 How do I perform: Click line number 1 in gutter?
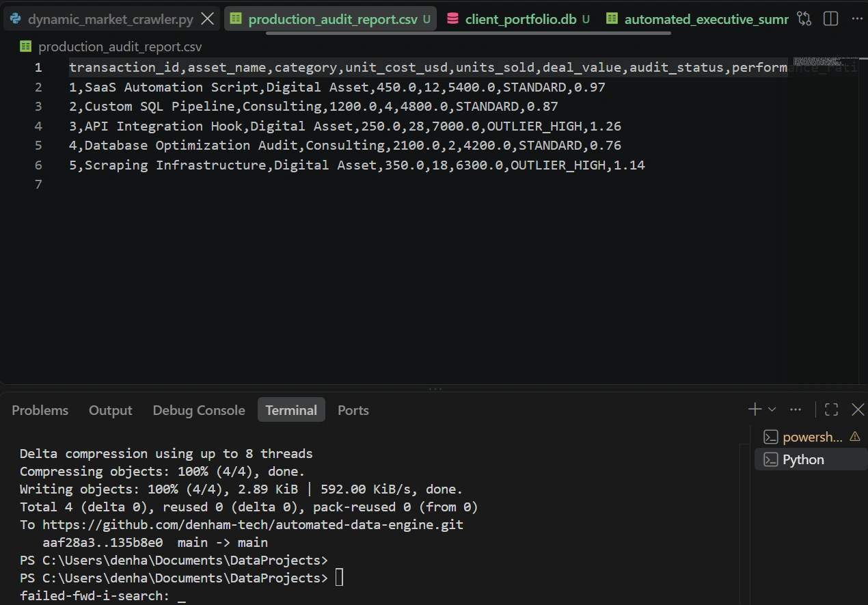tap(38, 68)
